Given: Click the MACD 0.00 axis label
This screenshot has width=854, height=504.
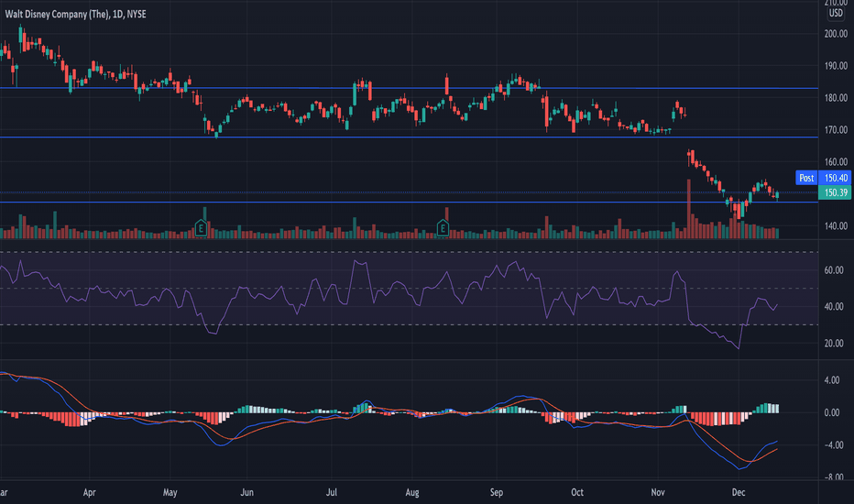Looking at the screenshot, I should pos(832,413).
